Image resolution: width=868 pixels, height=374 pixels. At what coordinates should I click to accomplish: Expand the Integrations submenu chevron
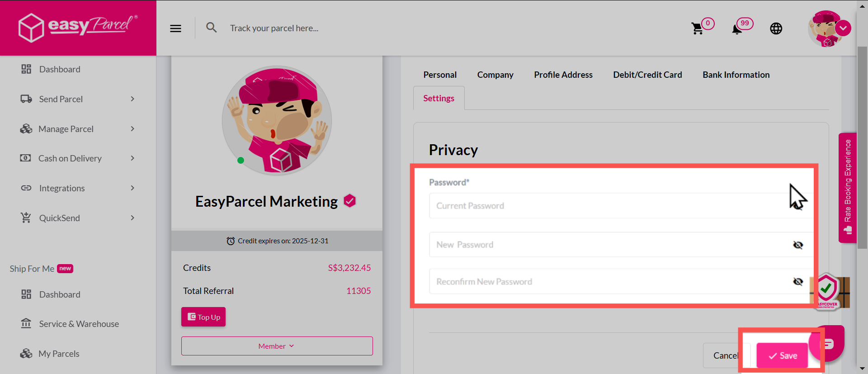pos(132,188)
